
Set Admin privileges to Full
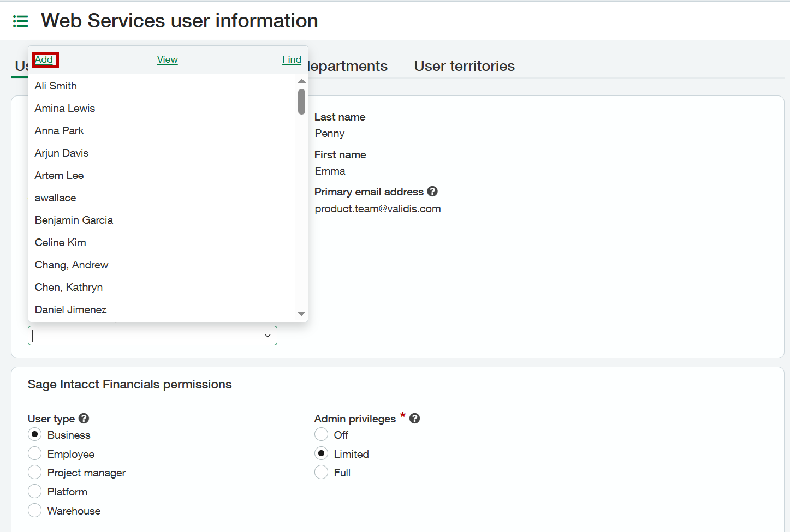(322, 473)
